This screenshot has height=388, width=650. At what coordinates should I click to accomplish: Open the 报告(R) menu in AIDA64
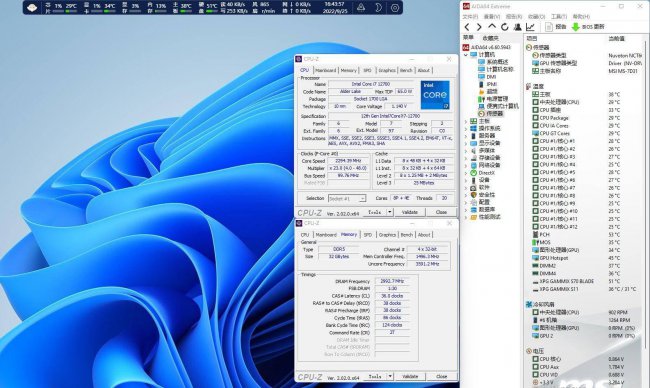pos(514,17)
